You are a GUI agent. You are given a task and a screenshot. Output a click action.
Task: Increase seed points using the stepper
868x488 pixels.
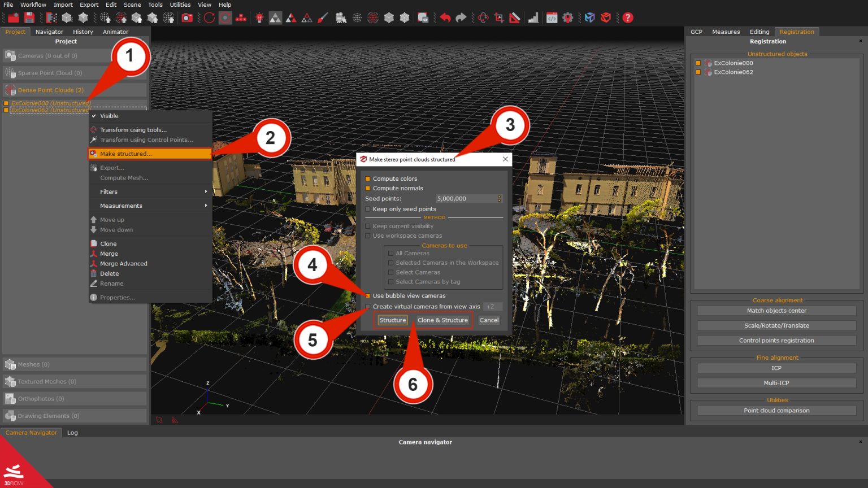point(498,197)
